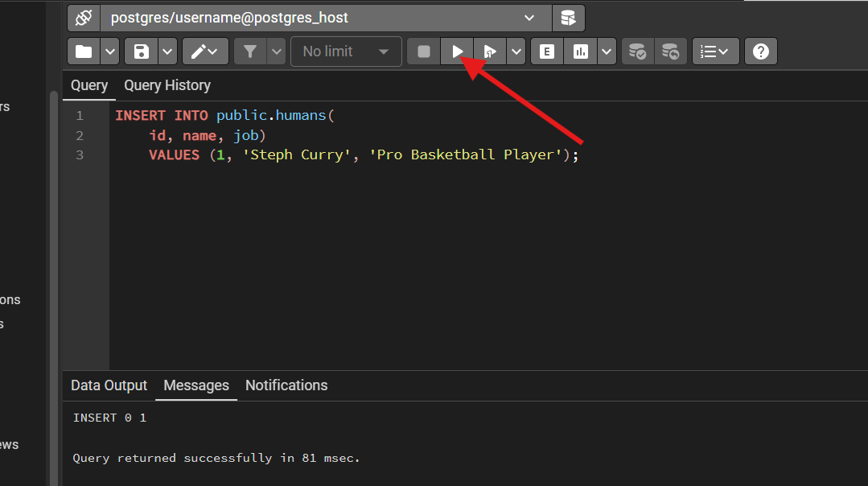The height and width of the screenshot is (486, 868).
Task: Expand the connection selector dropdown
Action: 529,17
